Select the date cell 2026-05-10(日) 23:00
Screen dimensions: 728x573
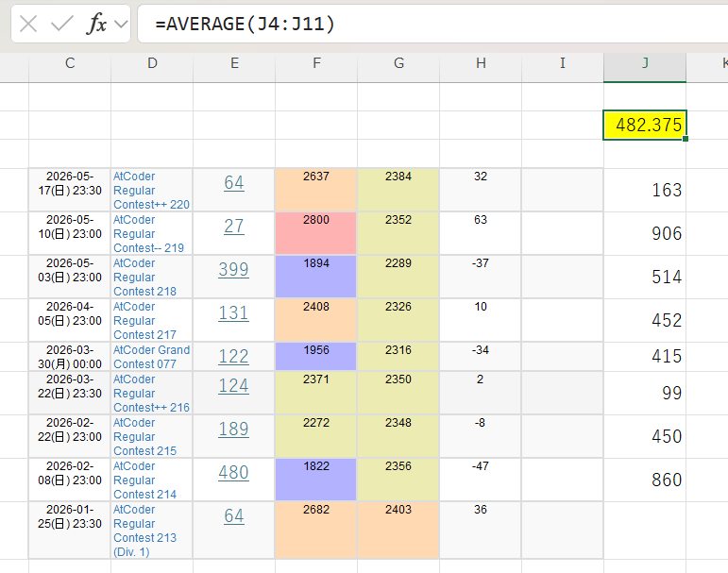pos(70,233)
